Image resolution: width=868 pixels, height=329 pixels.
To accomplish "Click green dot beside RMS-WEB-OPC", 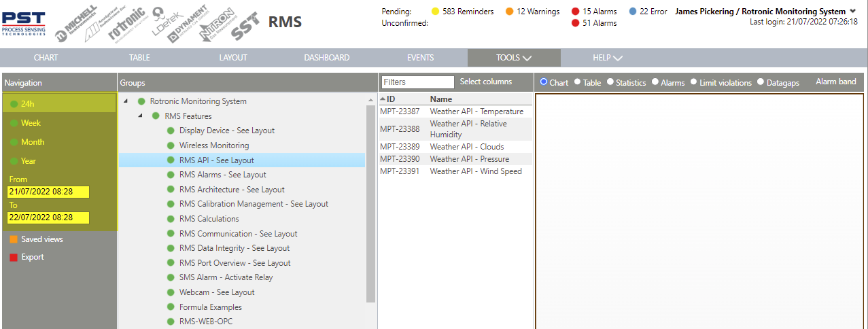I will (x=171, y=322).
